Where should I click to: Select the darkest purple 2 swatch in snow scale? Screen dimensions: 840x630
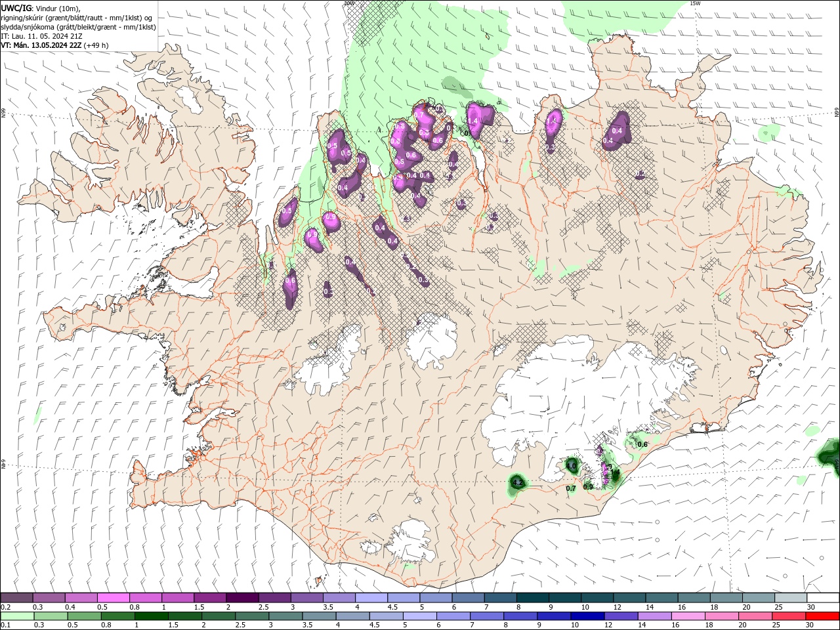(x=241, y=598)
